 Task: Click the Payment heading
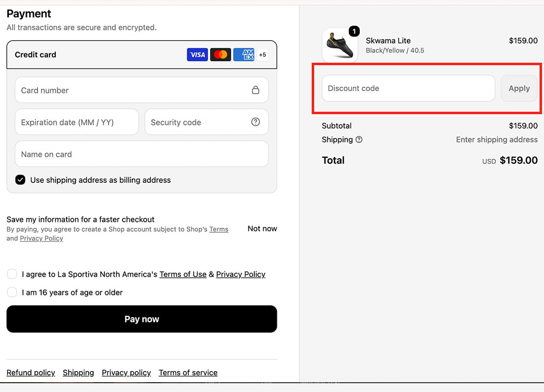29,14
